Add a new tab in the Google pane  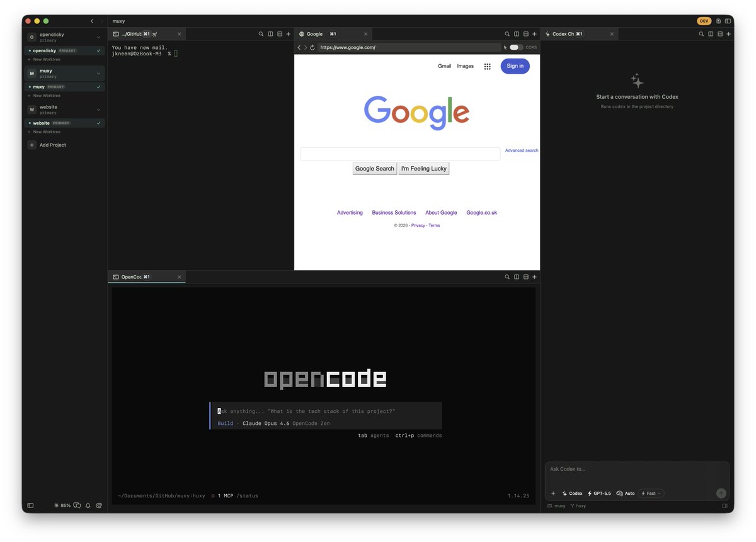[x=535, y=34]
